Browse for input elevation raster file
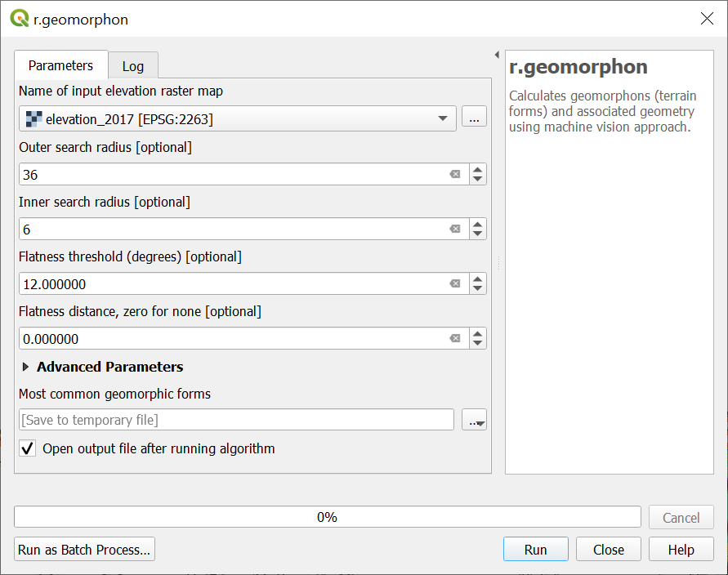This screenshot has width=728, height=575. 474,118
